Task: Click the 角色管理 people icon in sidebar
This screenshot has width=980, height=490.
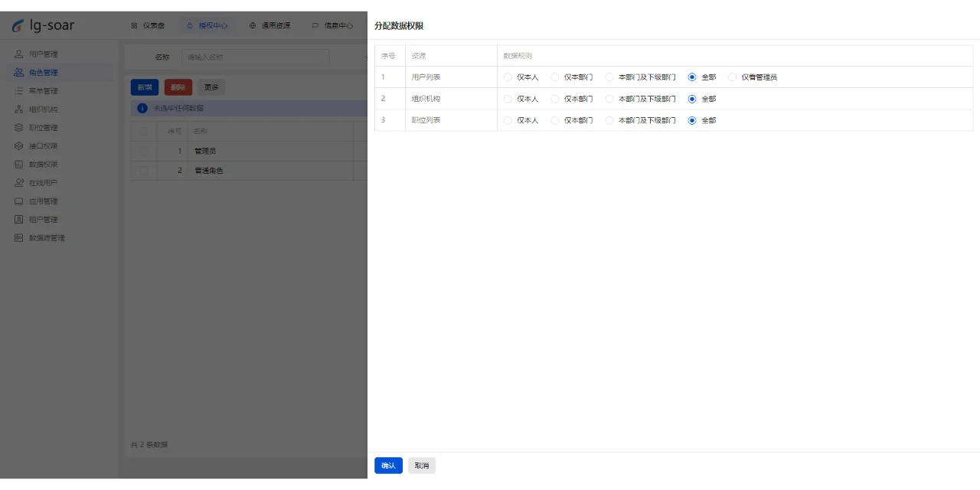Action: tap(19, 73)
